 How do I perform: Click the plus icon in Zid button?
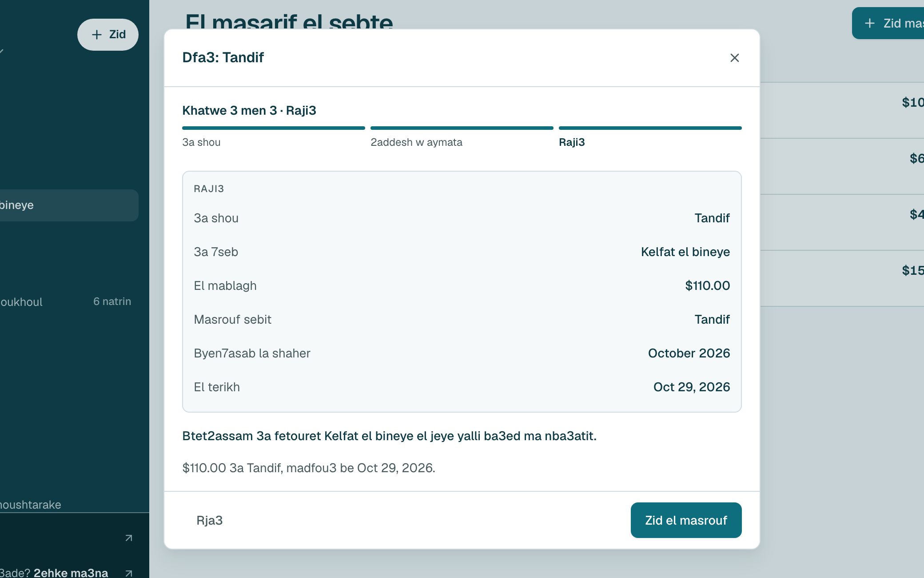[96, 35]
